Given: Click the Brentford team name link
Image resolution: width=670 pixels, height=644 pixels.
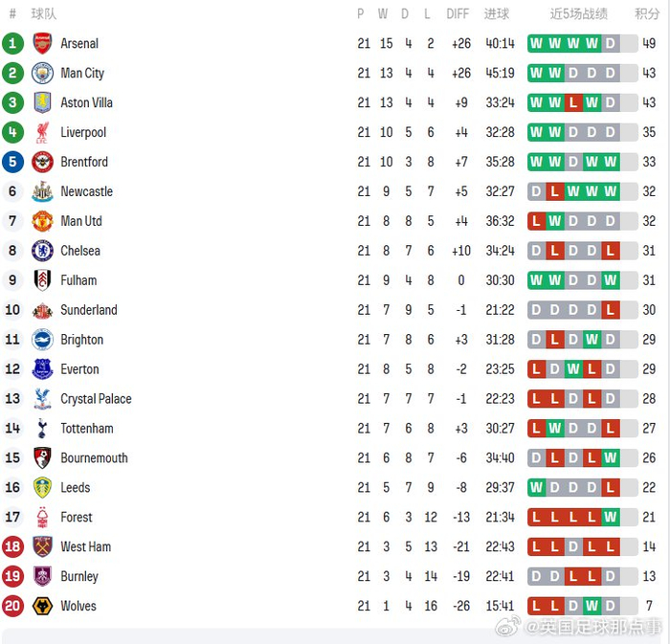Looking at the screenshot, I should (x=84, y=162).
